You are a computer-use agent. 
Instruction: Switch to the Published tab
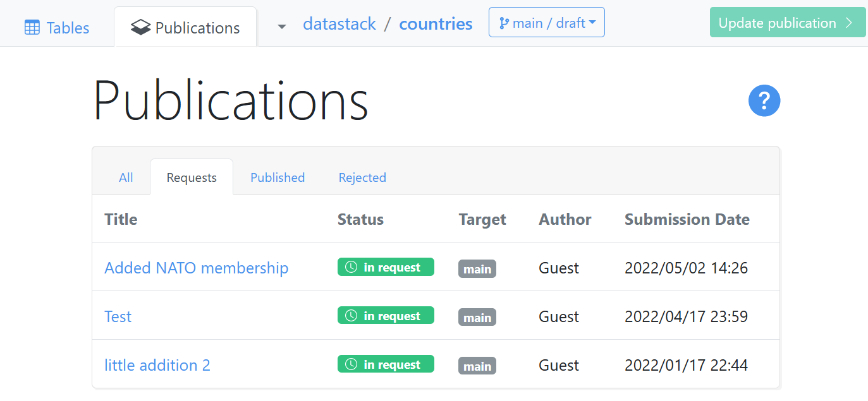click(x=278, y=177)
